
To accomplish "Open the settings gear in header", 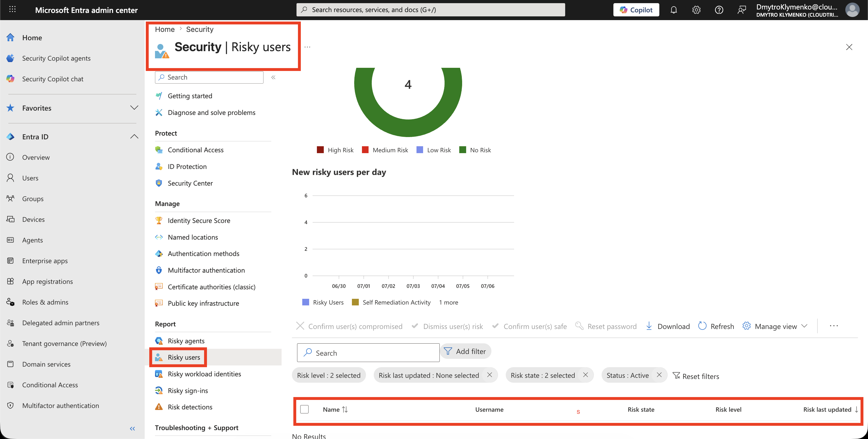I will (x=696, y=10).
